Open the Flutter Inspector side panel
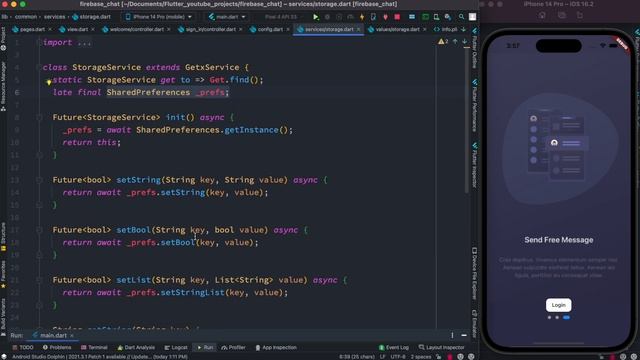This screenshot has height=360, width=640. pos(474,165)
